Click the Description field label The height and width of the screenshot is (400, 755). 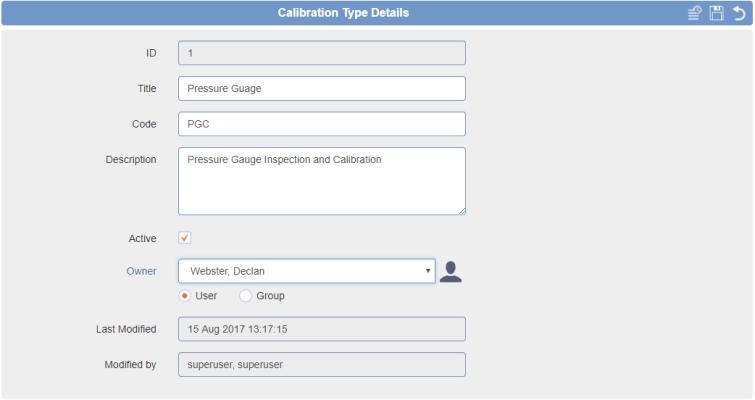pyautogui.click(x=131, y=159)
